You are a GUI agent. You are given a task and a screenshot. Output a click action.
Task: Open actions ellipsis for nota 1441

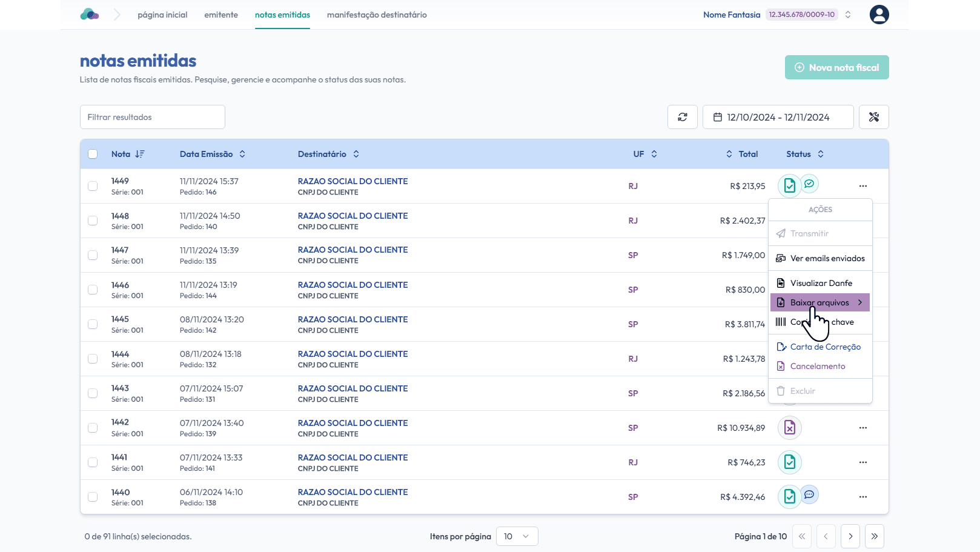[x=862, y=462]
